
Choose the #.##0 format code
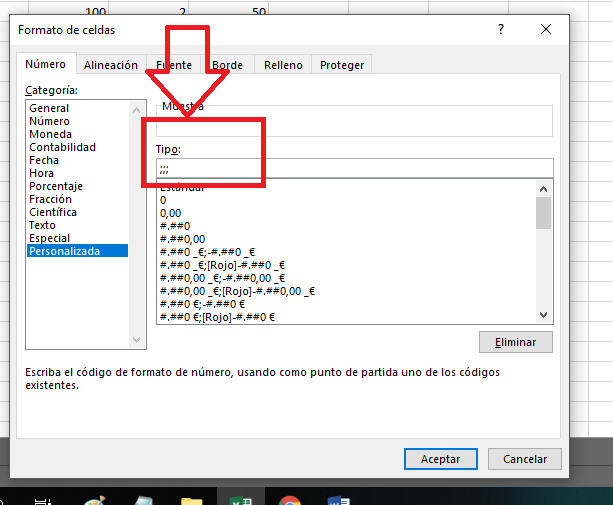click(x=346, y=226)
